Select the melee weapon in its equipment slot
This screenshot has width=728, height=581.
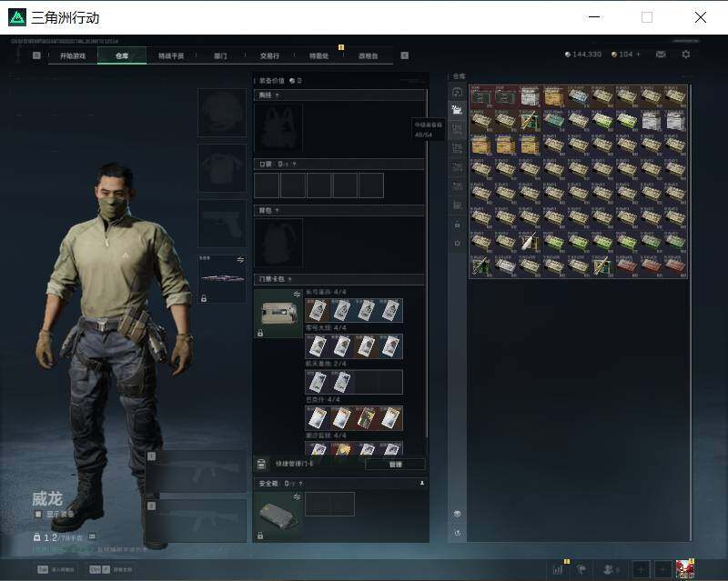click(x=222, y=278)
